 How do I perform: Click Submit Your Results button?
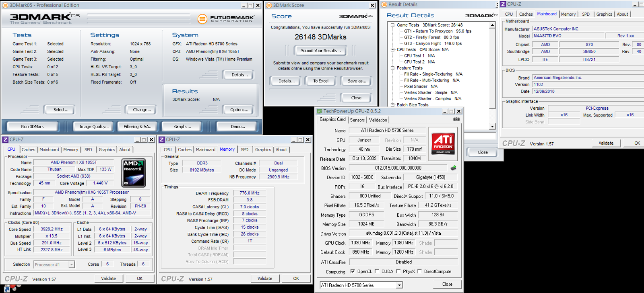321,51
